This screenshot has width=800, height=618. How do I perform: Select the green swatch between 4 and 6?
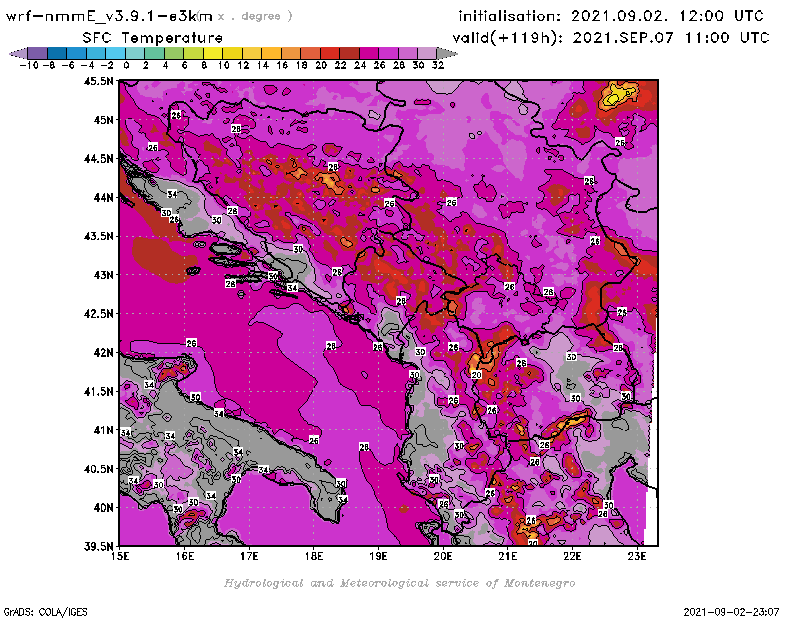coord(173,53)
